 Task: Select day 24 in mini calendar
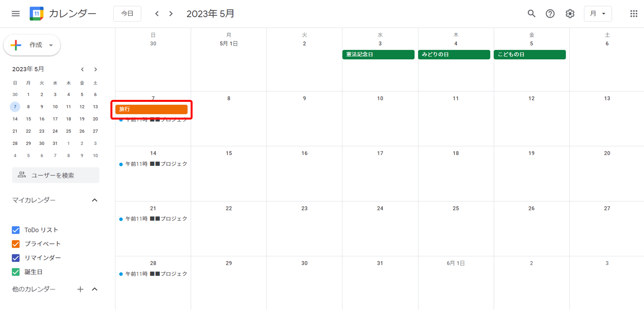coord(55,131)
